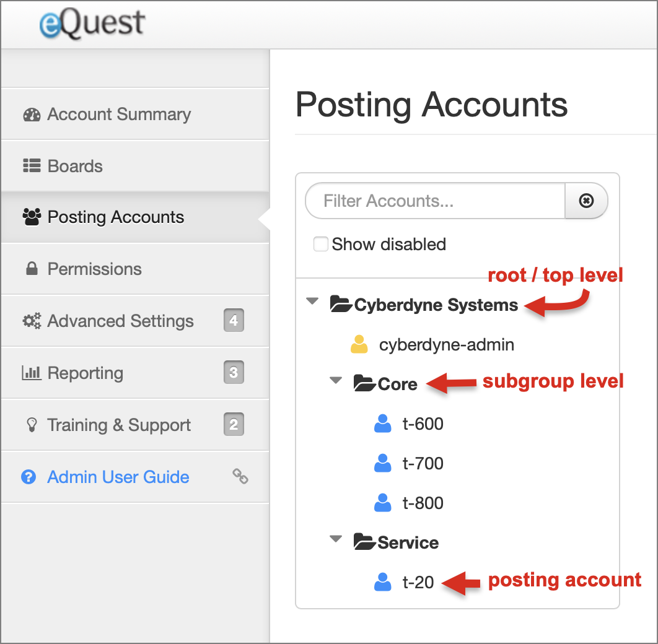Open the Permissions section
The image size is (658, 644).
click(94, 269)
